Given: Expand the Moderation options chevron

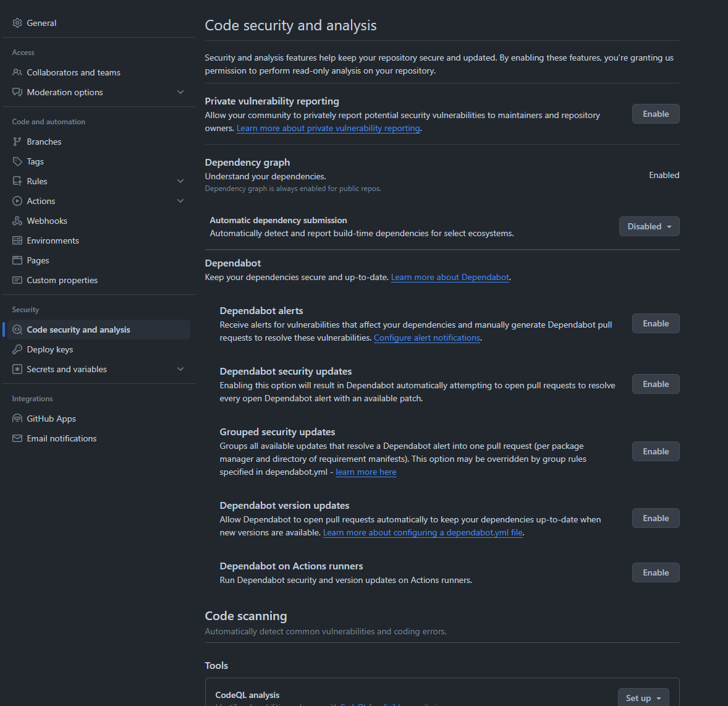Looking at the screenshot, I should tap(180, 92).
